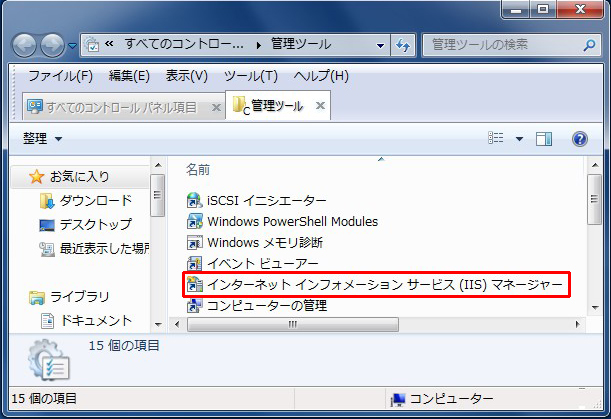Click the iSCSI イニシエーター shortcut icon
Screen dimensions: 611x419
pyautogui.click(x=195, y=200)
